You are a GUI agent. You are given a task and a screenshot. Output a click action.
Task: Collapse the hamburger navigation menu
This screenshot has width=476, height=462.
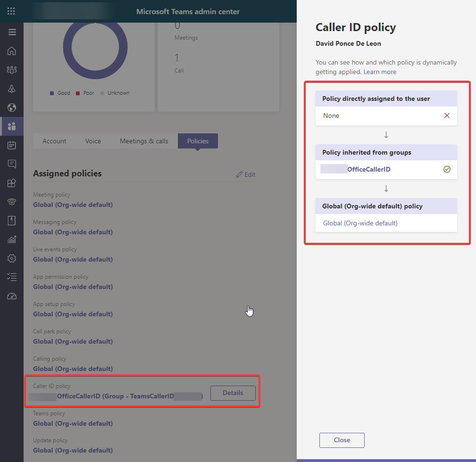tap(12, 32)
